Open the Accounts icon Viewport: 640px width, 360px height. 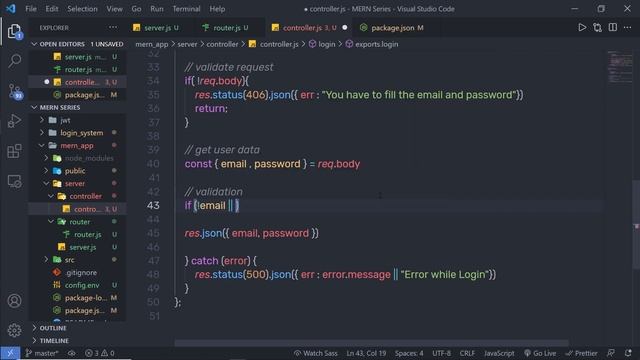tap(15, 301)
